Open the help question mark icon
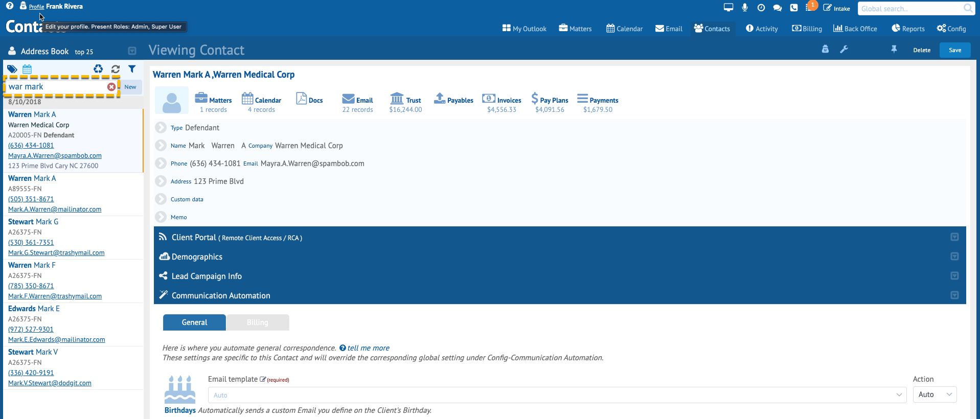The width and height of the screenshot is (980, 419). click(x=9, y=6)
